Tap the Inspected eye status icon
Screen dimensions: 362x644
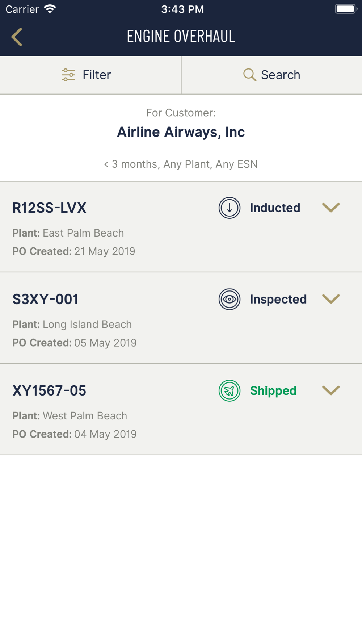tap(230, 299)
